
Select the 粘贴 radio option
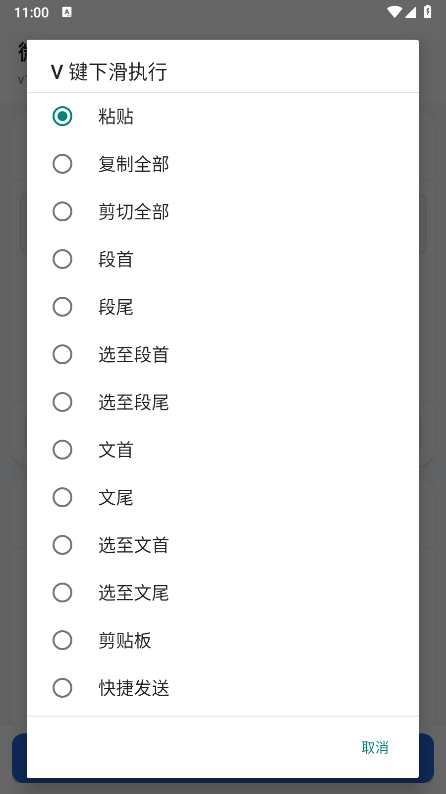223,116
